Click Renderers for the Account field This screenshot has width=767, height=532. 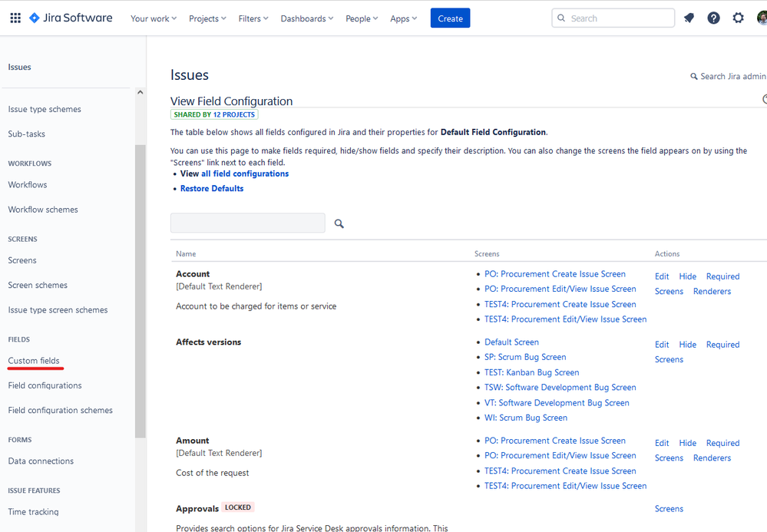click(x=712, y=292)
